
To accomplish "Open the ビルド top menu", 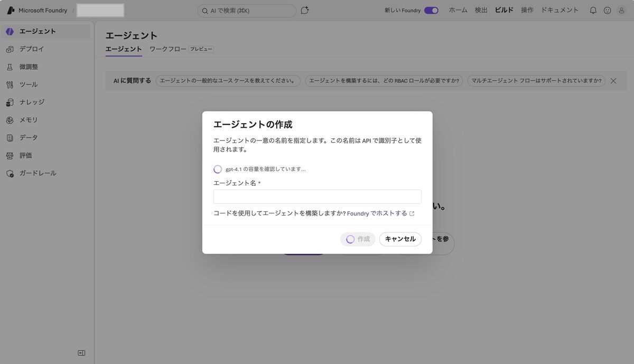I will pos(504,10).
